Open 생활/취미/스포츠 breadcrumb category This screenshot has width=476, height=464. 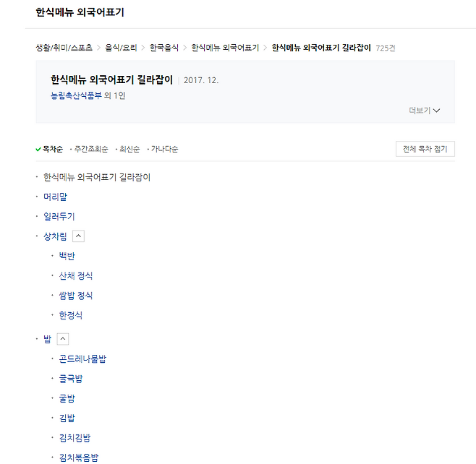click(64, 48)
